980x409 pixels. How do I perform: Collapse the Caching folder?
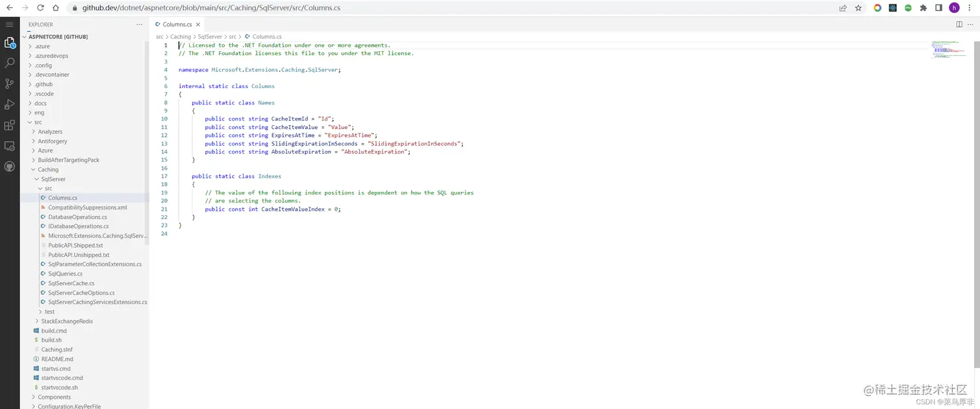(x=85, y=169)
